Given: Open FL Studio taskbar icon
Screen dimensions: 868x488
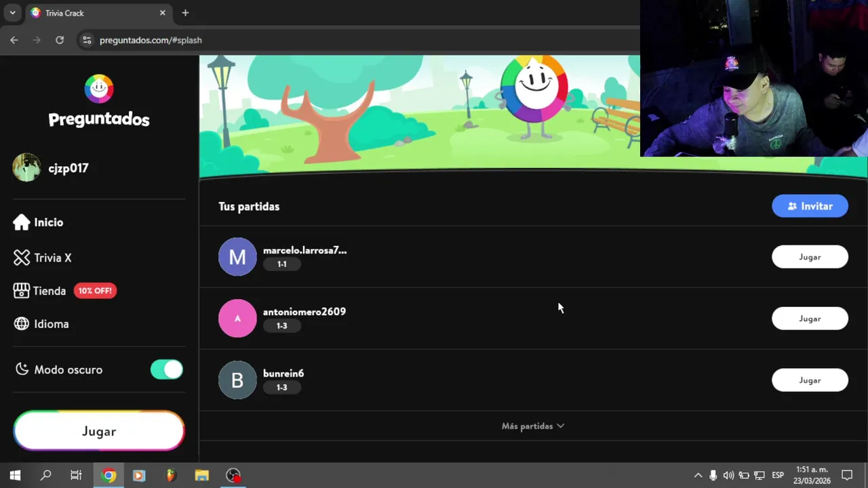Looking at the screenshot, I should coord(171,475).
